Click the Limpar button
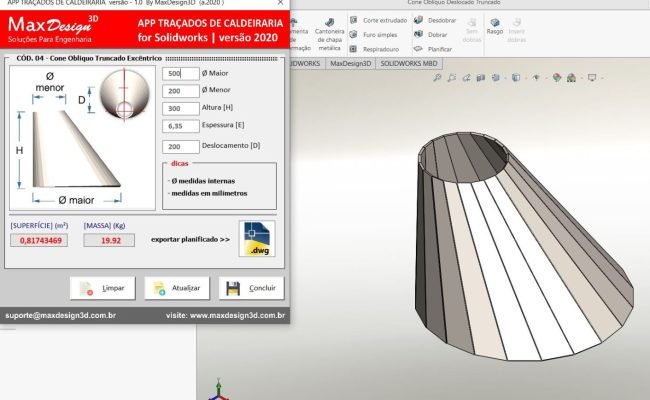 tap(102, 288)
